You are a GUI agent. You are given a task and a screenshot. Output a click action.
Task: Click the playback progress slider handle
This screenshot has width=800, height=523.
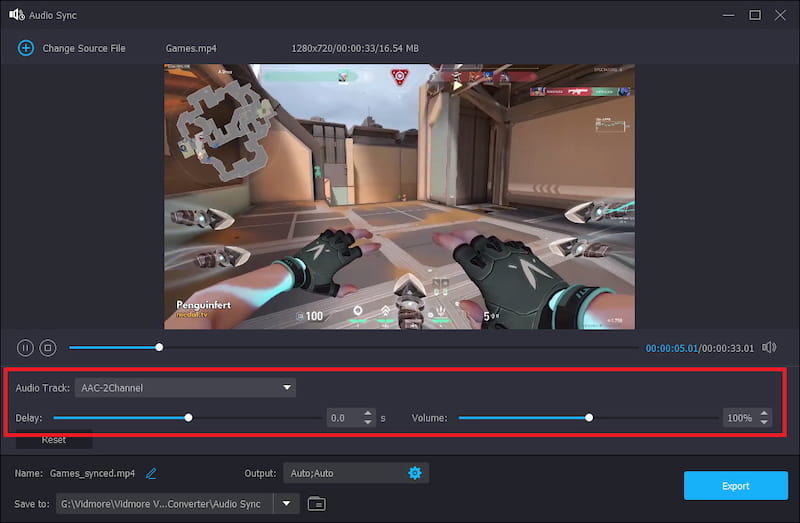tap(159, 347)
